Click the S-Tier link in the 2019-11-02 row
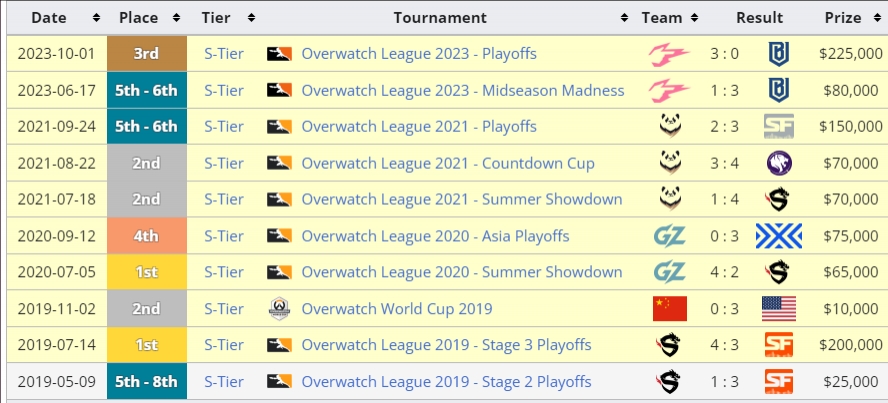Viewport: 888px width, 403px height. coord(224,308)
